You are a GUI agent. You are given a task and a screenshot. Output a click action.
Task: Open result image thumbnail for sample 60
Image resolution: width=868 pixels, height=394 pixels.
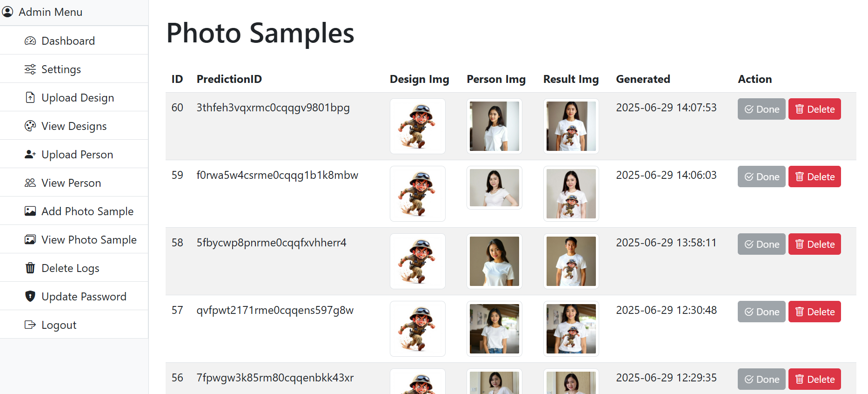coord(571,126)
